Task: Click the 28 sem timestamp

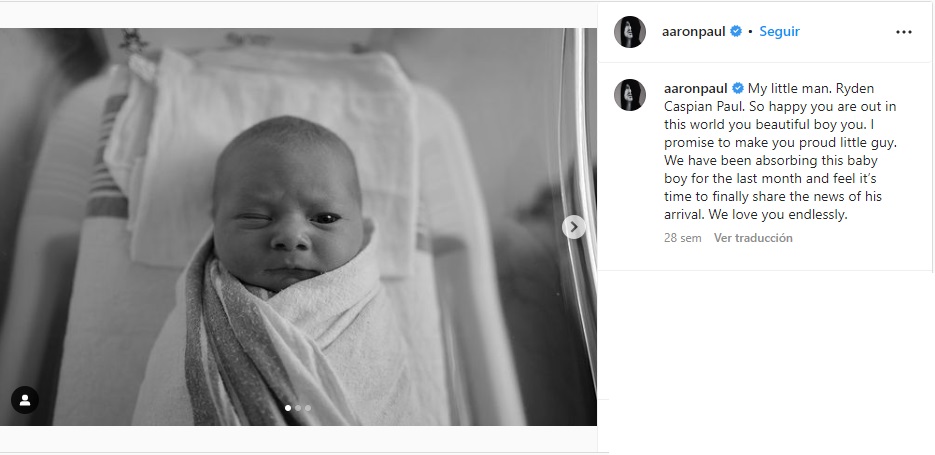Action: pos(682,238)
